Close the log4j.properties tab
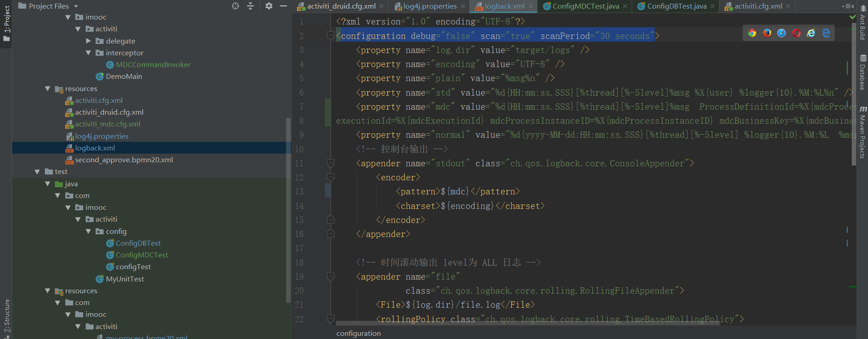 (463, 6)
